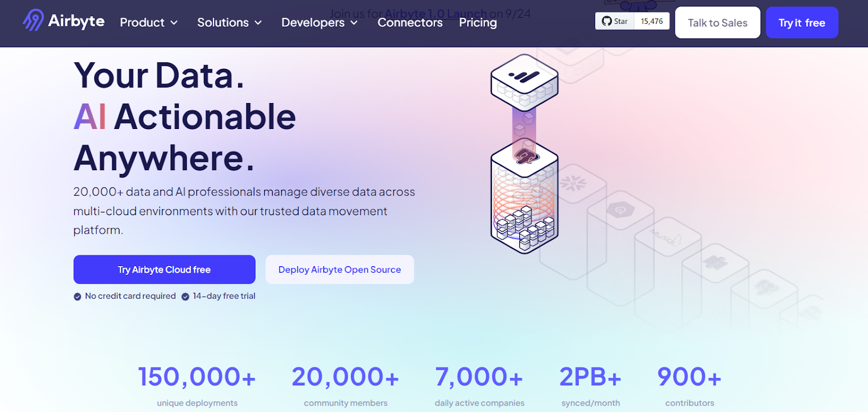868x412 pixels.
Task: Open the Pricing page
Action: [478, 23]
